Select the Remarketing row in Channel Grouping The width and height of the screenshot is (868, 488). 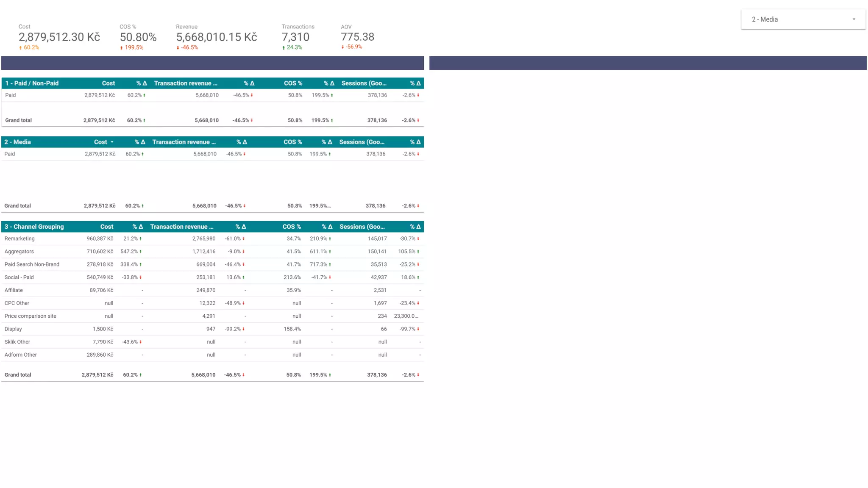click(x=19, y=238)
